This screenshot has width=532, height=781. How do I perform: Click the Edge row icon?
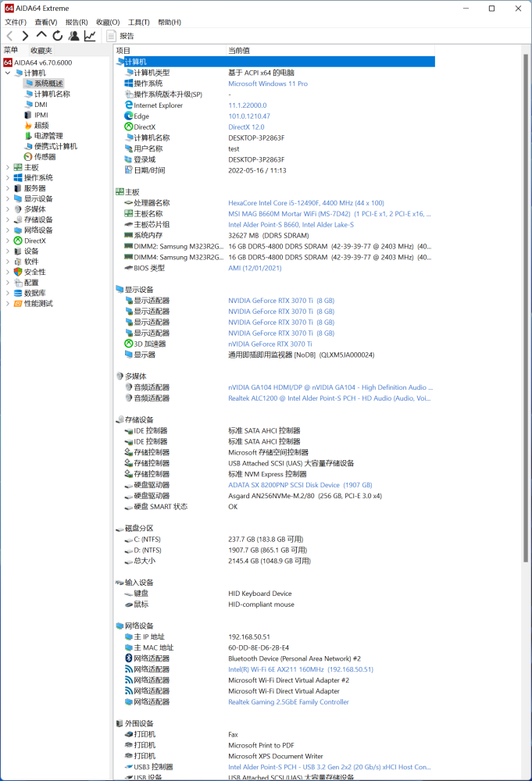[x=129, y=116]
